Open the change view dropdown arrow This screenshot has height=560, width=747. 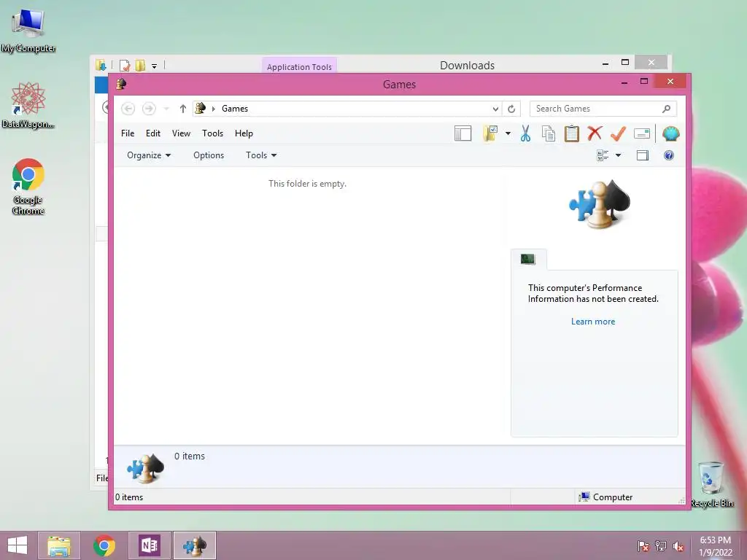(618, 155)
